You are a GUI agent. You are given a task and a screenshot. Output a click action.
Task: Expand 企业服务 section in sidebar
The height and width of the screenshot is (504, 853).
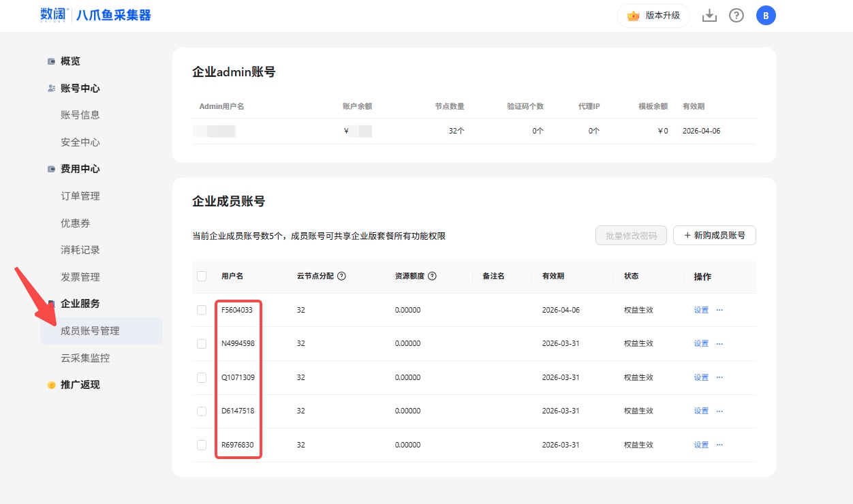coord(80,304)
